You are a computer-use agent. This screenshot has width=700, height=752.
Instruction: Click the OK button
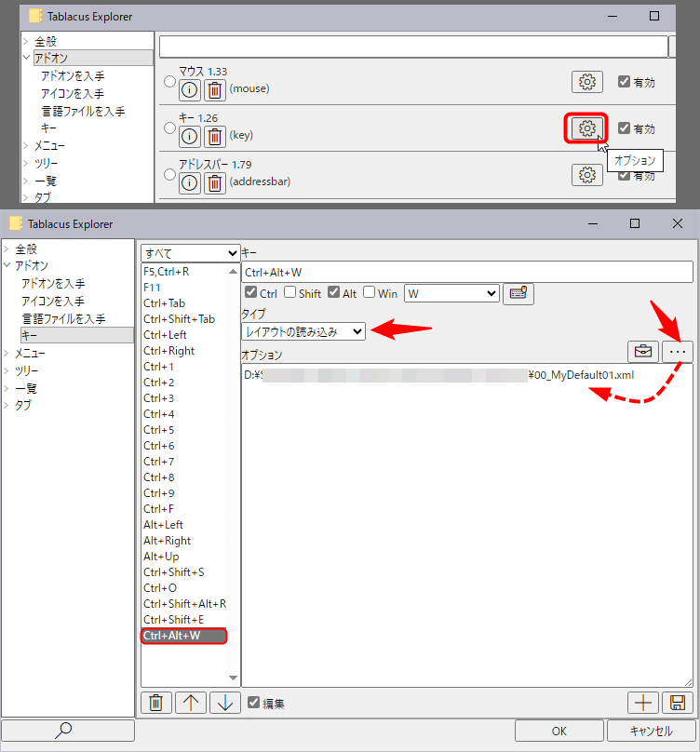(x=559, y=731)
